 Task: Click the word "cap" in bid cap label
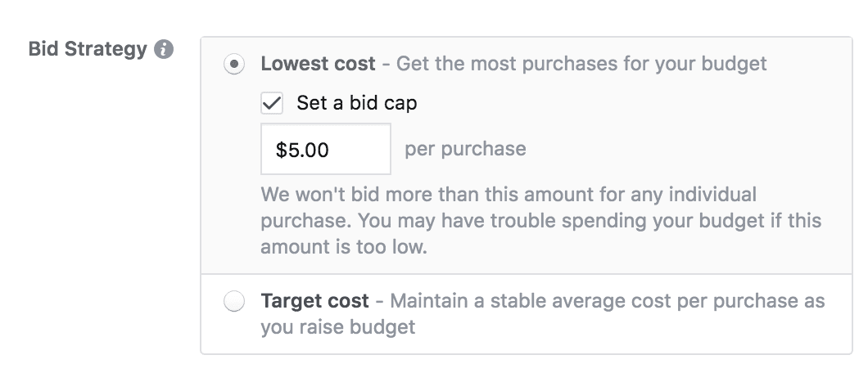pos(401,104)
